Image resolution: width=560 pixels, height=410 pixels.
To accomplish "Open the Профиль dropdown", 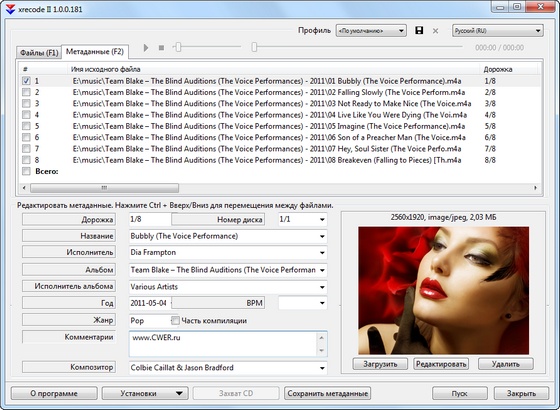I will pos(371,31).
